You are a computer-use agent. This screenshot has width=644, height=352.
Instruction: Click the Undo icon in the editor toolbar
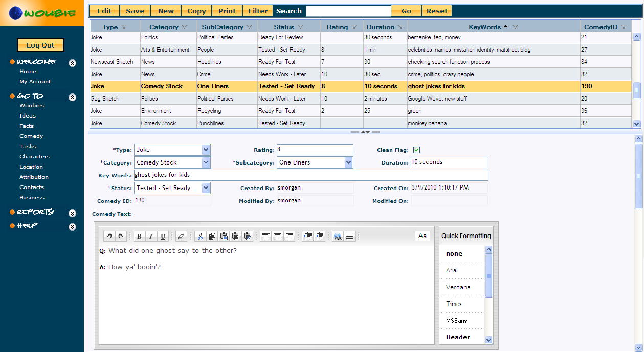109,236
